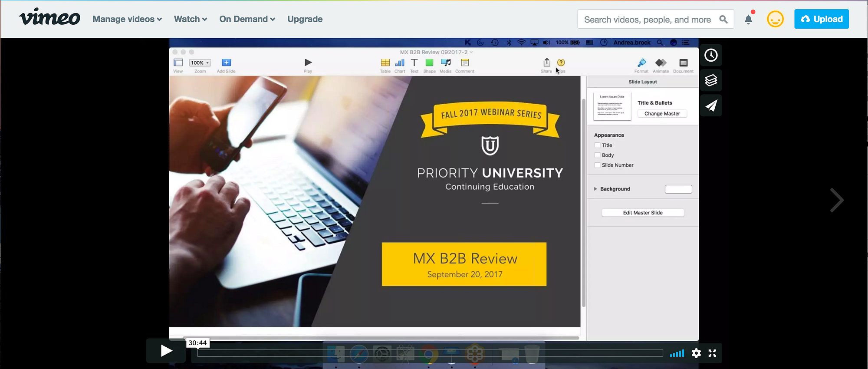868x369 pixels.
Task: Open the Time Machine menu bar icon
Action: [494, 43]
